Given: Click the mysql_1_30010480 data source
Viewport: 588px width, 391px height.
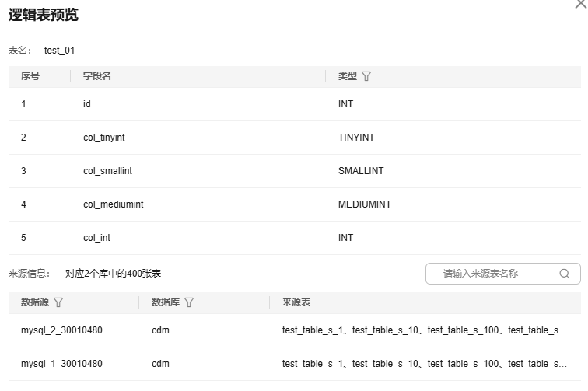Looking at the screenshot, I should 61,364.
